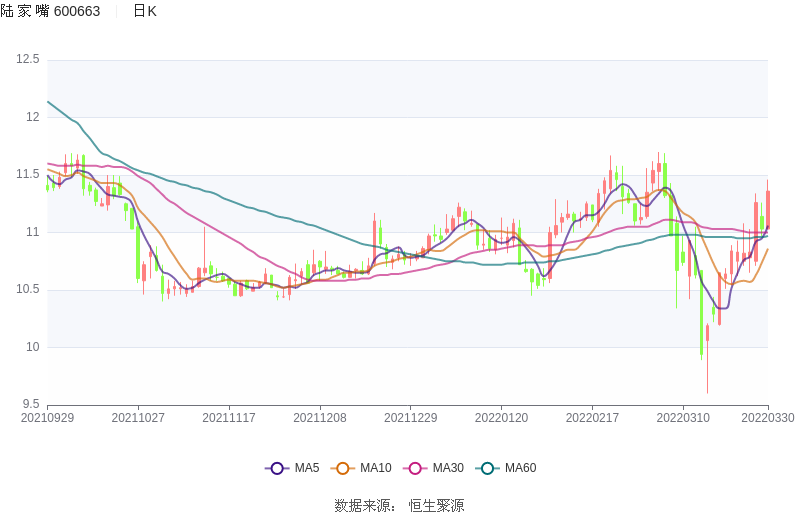
Task: Click the 9.5 price axis label
Action: 31,405
